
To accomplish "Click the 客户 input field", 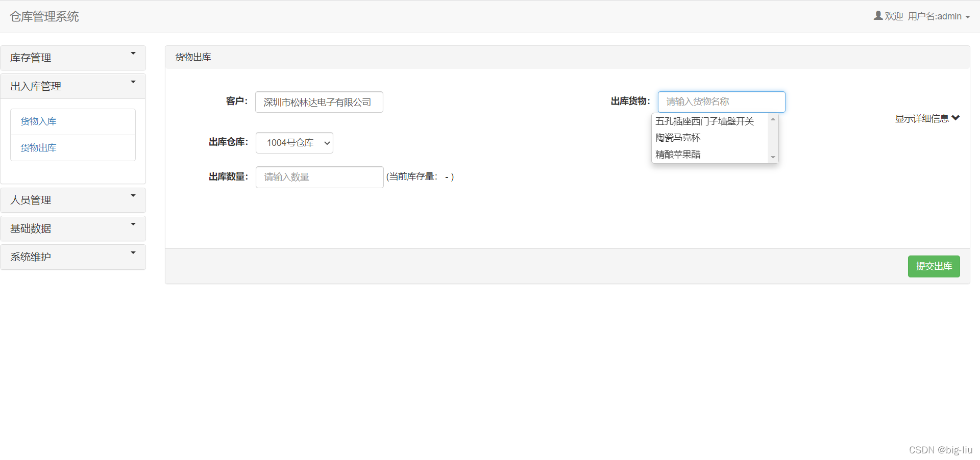I will point(319,102).
